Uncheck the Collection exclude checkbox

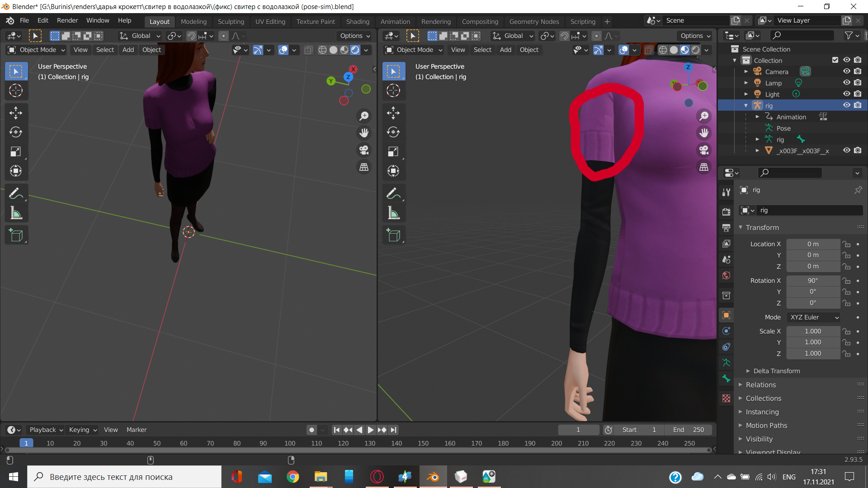(835, 60)
